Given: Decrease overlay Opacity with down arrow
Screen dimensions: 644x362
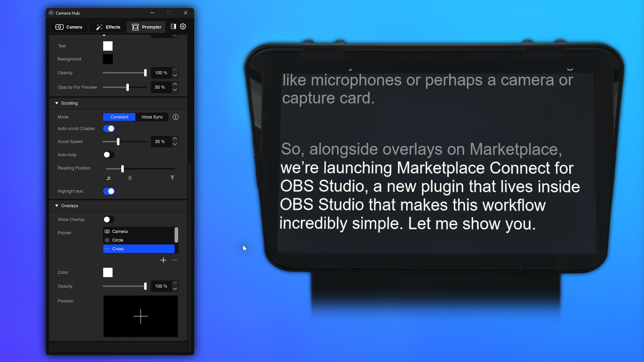Looking at the screenshot, I should click(175, 289).
